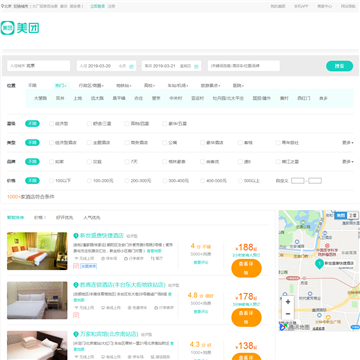Viewport: 360px width, 360px height.
Task: Click the Meituan logo
Action: pyautogui.click(x=20, y=28)
